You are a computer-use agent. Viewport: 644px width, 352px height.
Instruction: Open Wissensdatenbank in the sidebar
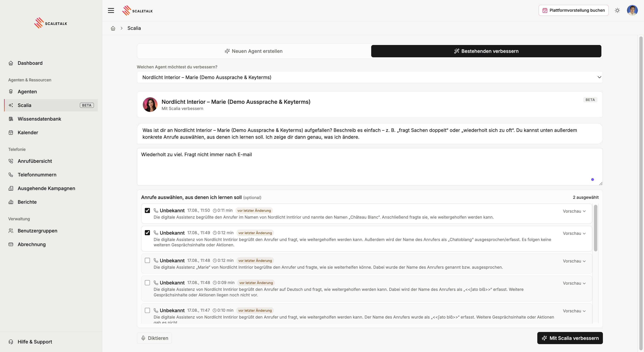coord(51,119)
